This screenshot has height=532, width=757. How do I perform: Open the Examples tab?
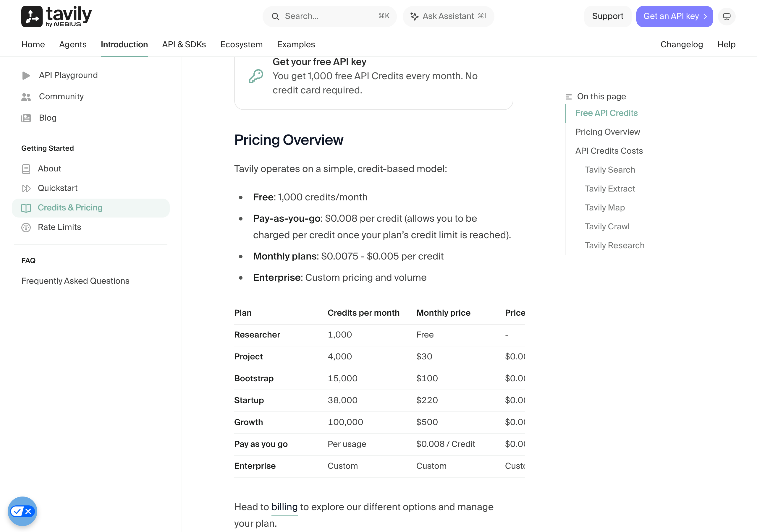[296, 45]
